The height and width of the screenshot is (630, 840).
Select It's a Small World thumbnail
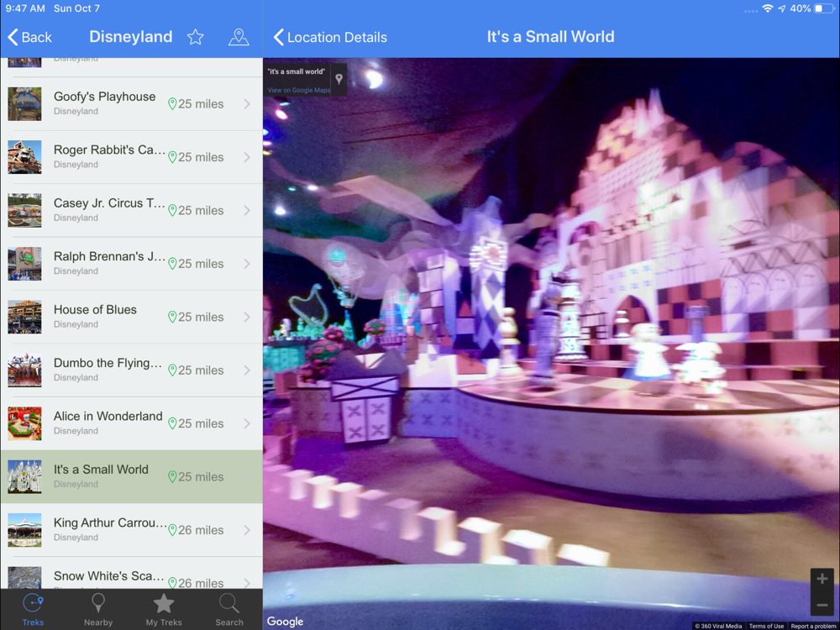click(24, 477)
